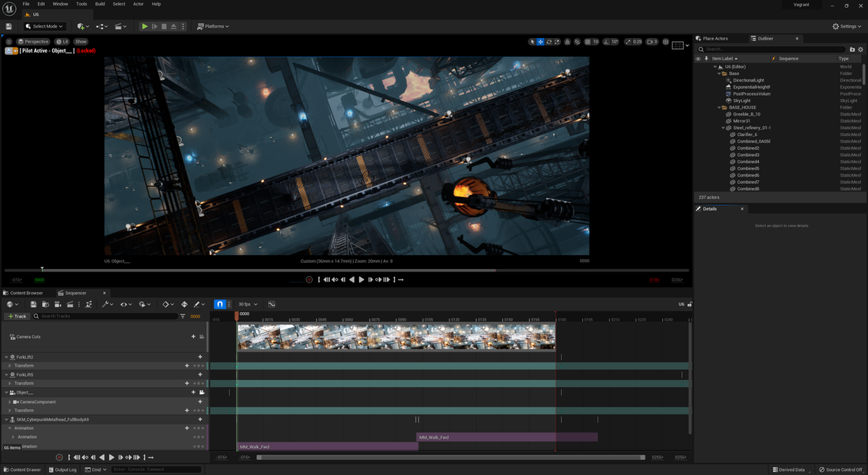This screenshot has width=868, height=475.
Task: Save the sequence in Sequencer toolbar
Action: point(33,304)
